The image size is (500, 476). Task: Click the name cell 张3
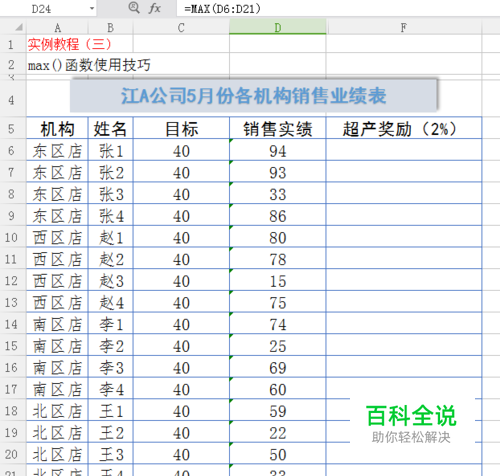pyautogui.click(x=111, y=194)
